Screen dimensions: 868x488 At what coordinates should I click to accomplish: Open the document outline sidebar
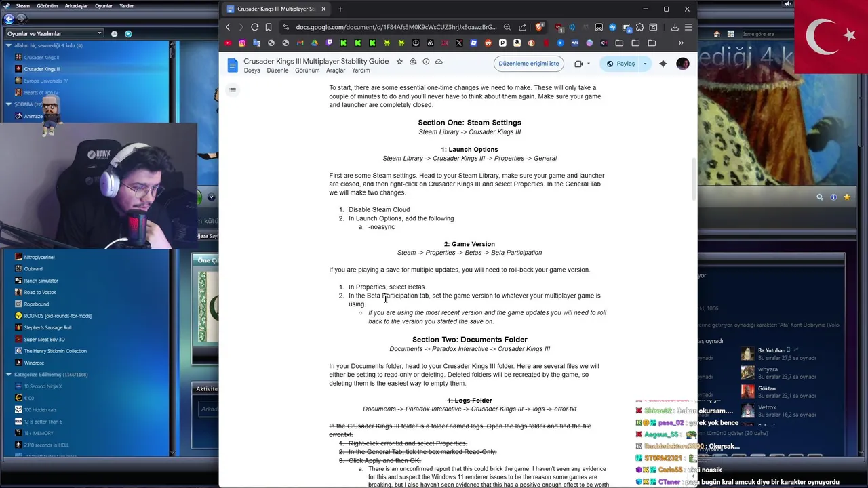pyautogui.click(x=233, y=89)
